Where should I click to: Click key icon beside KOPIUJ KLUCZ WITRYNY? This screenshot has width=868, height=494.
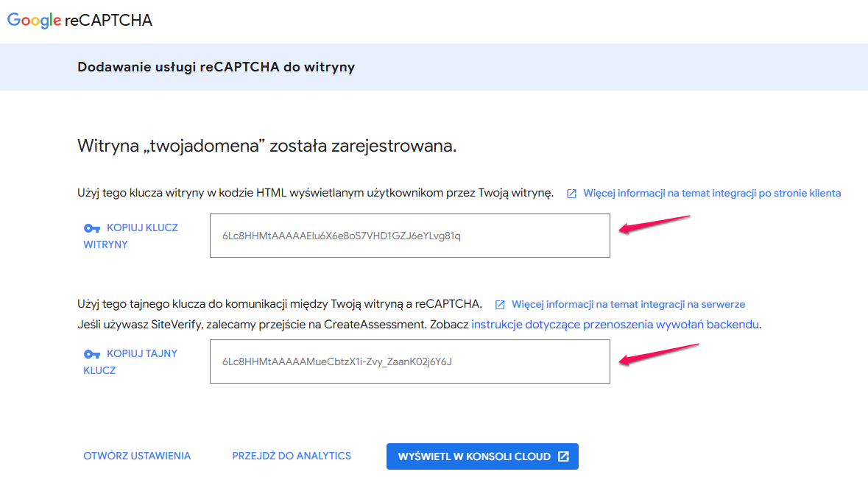click(x=92, y=228)
